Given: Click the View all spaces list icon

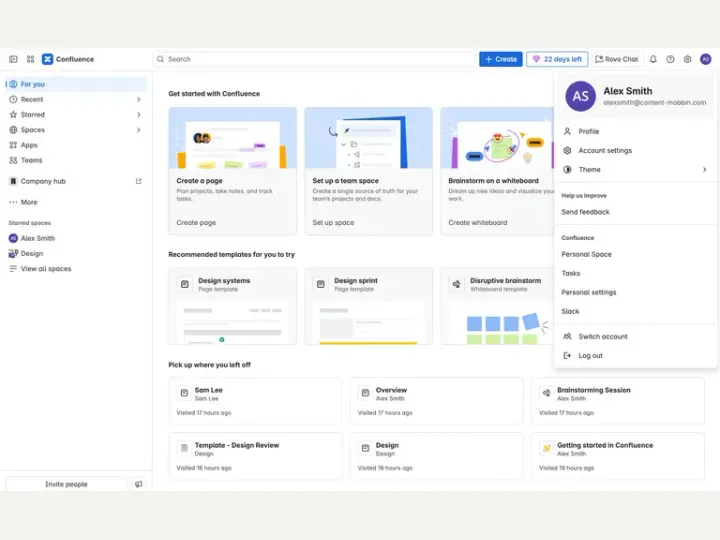Looking at the screenshot, I should tap(13, 269).
